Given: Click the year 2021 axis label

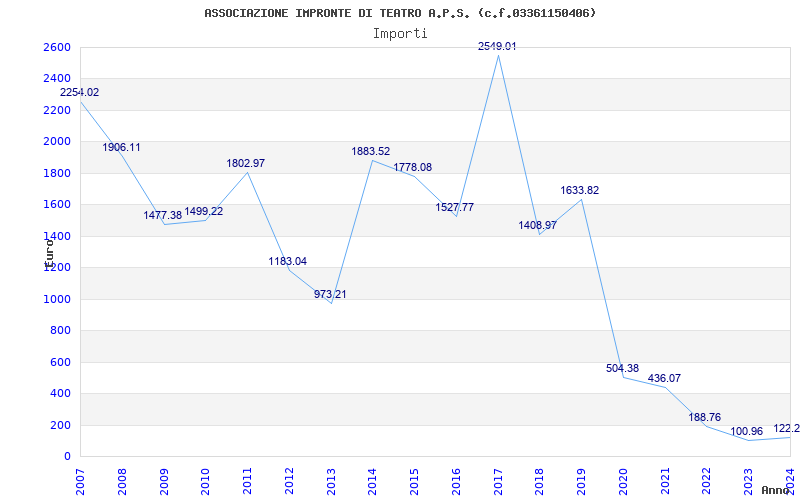Looking at the screenshot, I should 665,482.
